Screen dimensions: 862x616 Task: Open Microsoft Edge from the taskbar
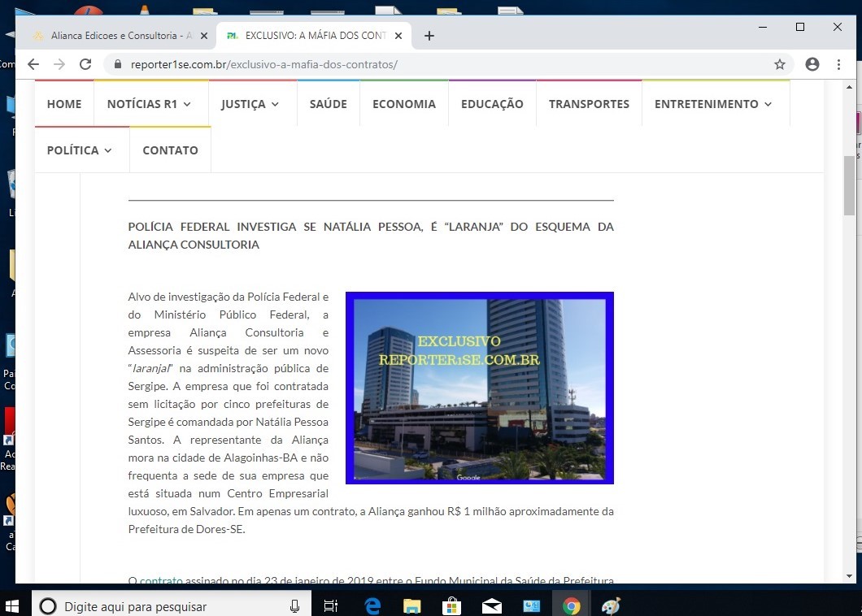point(372,605)
